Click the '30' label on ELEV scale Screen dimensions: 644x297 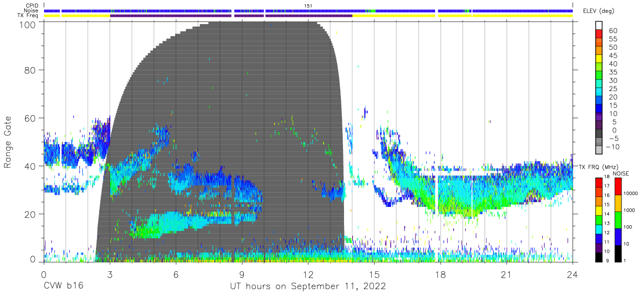point(613,81)
